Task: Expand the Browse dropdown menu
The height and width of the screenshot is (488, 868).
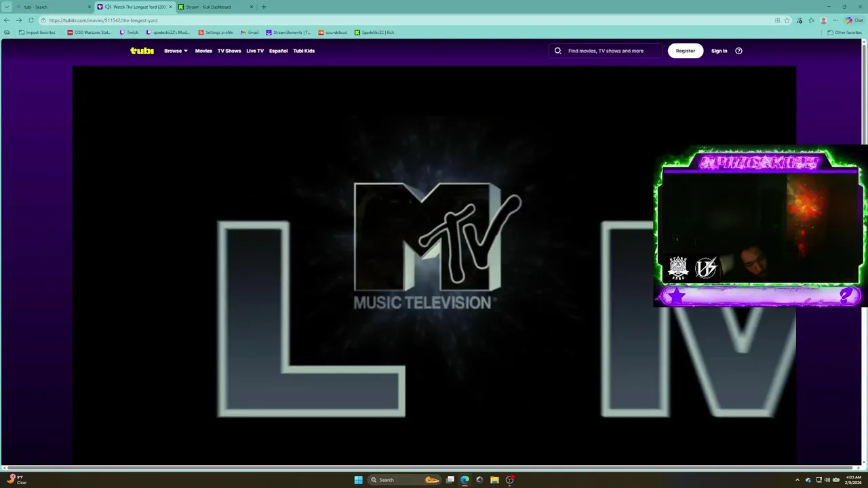Action: pos(176,51)
